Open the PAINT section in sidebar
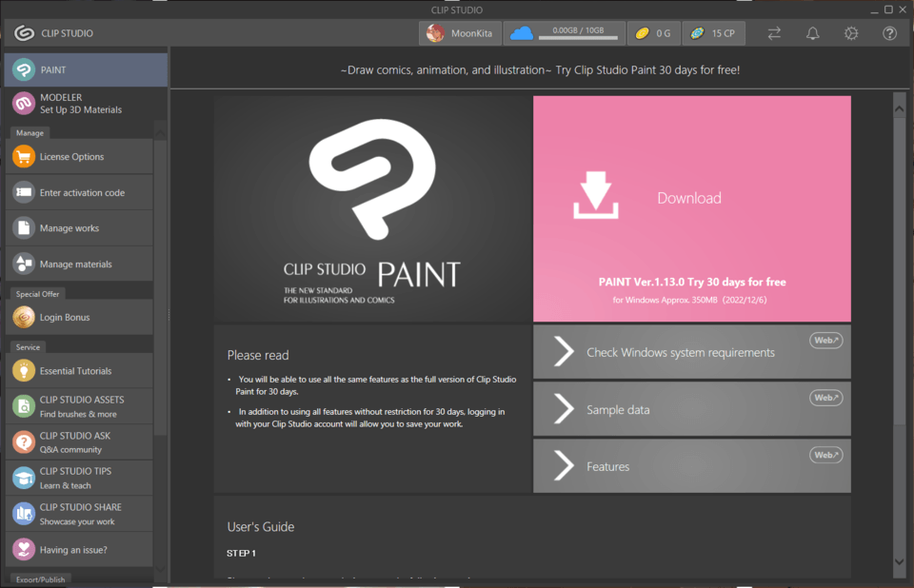 [86, 69]
